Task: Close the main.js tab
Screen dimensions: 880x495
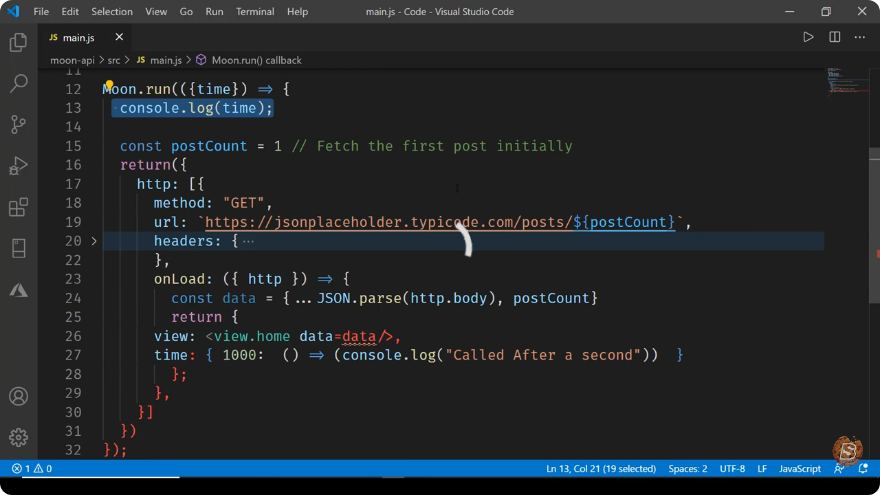Action: (x=119, y=37)
